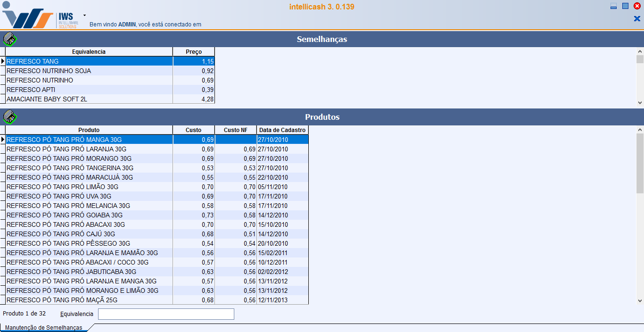
Task: Sort by the Custo column header
Action: coord(194,130)
